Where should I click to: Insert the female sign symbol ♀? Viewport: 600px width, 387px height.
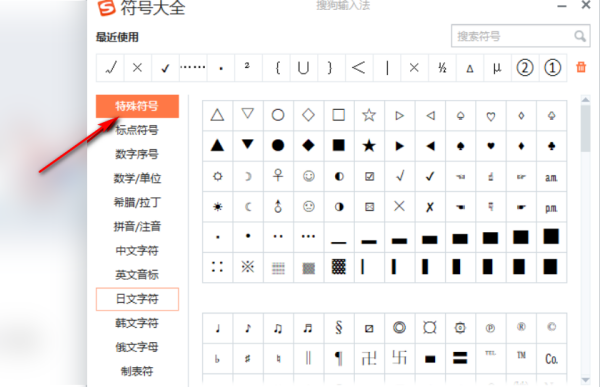278,176
